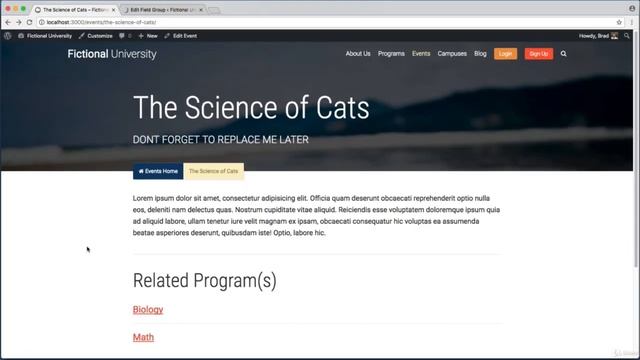Open Fictional University admin bar menu

point(45,36)
